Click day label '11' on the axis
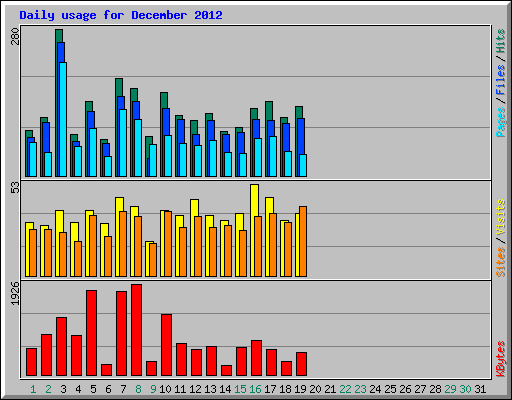 coord(180,389)
